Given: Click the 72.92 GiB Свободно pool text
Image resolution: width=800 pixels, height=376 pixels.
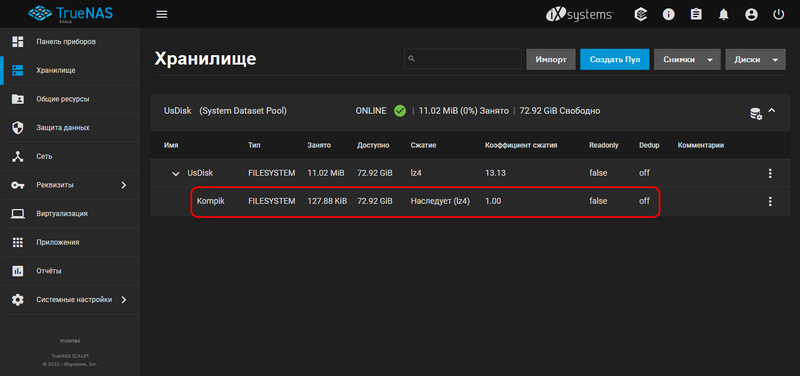Looking at the screenshot, I should (560, 111).
